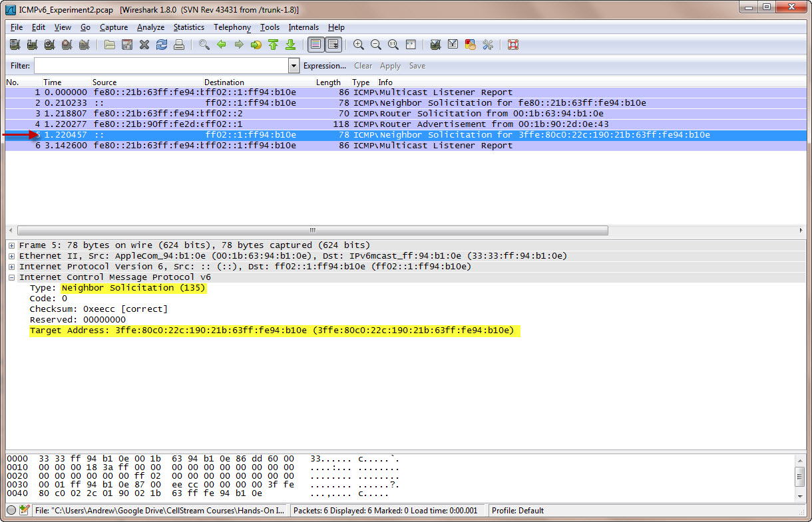812x522 pixels.
Task: Open the Statistics menu
Action: [189, 27]
